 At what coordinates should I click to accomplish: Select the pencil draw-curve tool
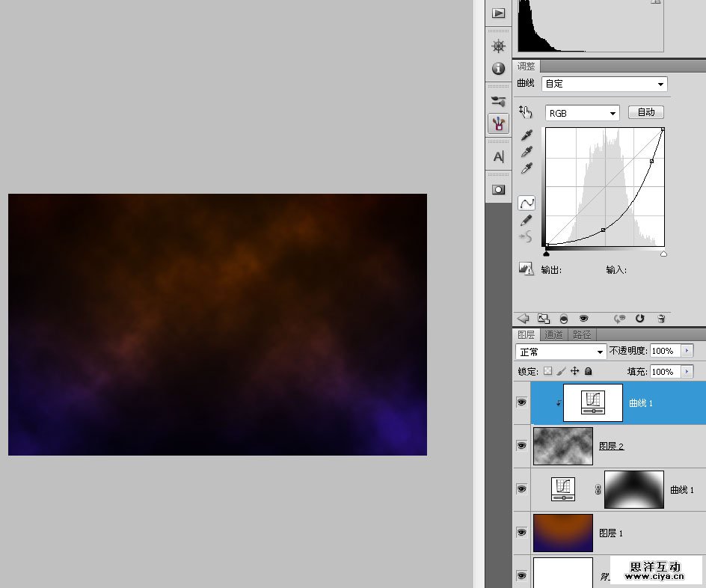pyautogui.click(x=527, y=220)
